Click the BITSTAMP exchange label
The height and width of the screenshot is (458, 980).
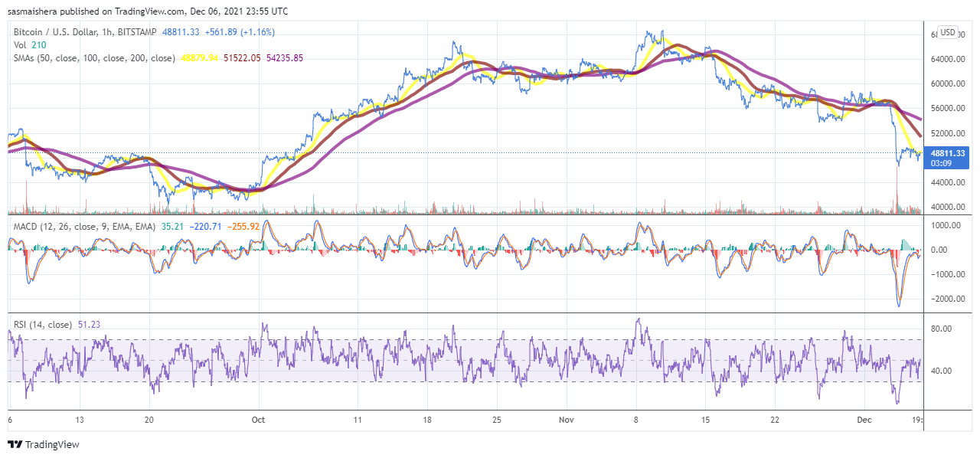pyautogui.click(x=136, y=32)
